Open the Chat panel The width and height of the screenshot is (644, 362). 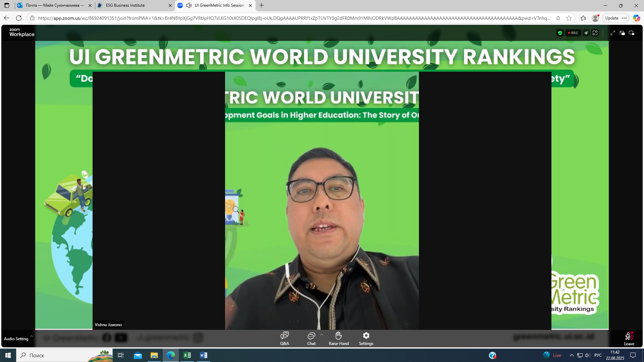311,338
